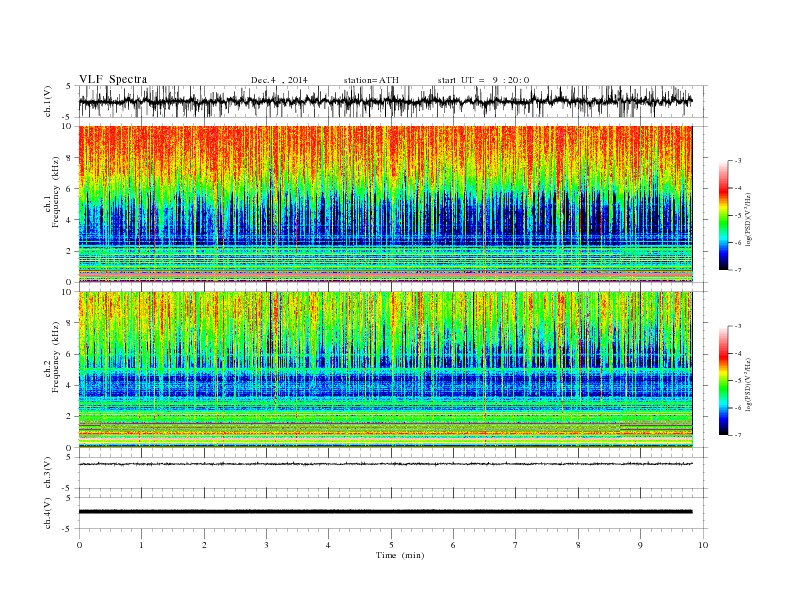Click time axis tick label "2"
792x612 pixels.
204,545
